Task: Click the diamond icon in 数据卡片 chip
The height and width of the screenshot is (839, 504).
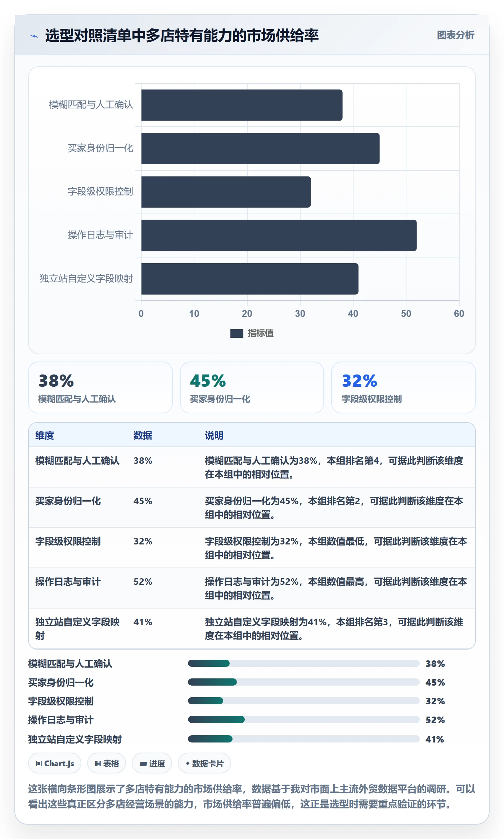Action: pos(188,763)
